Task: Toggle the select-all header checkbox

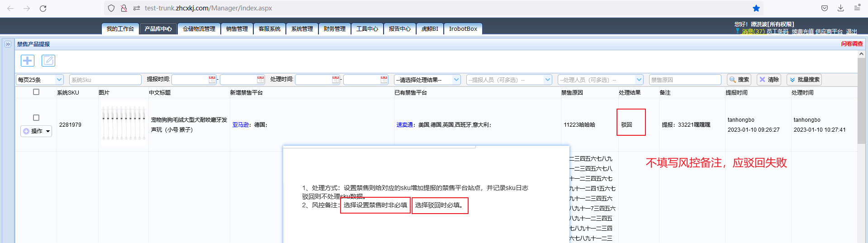Action: 36,92
